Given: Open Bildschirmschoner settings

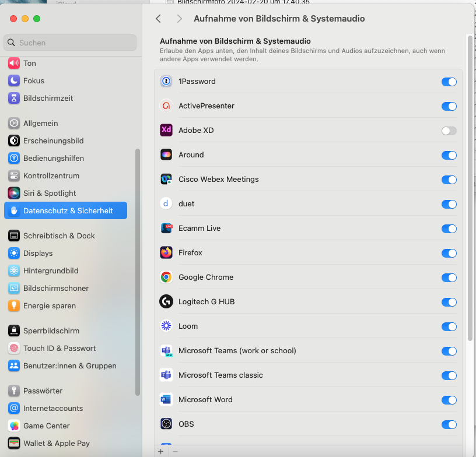Looking at the screenshot, I should [x=65, y=288].
